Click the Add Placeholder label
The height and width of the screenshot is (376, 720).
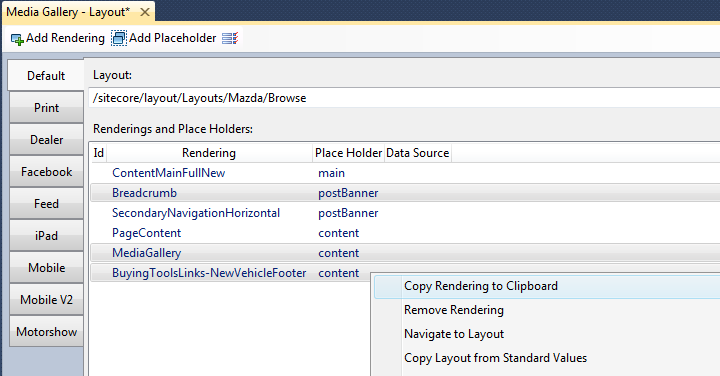(172, 38)
